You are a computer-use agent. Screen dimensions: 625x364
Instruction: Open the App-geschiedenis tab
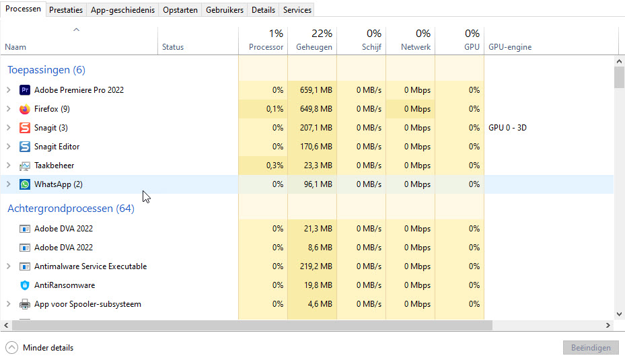pos(122,10)
